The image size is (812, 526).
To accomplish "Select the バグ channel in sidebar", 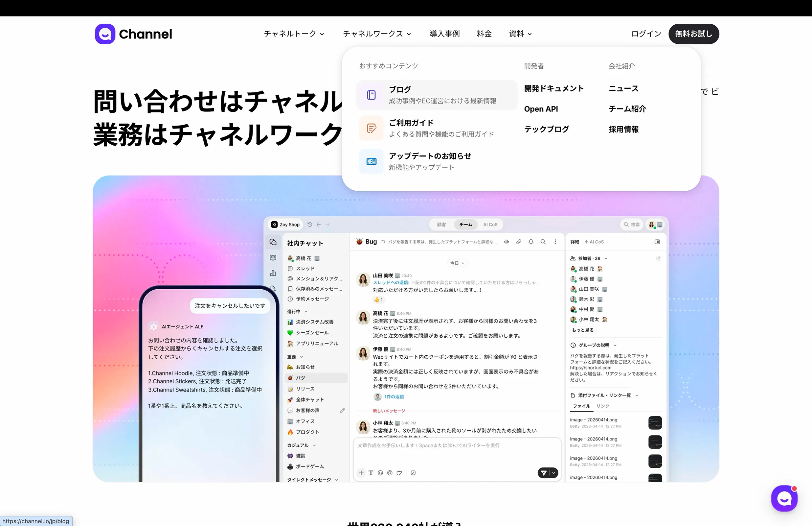I will click(316, 378).
